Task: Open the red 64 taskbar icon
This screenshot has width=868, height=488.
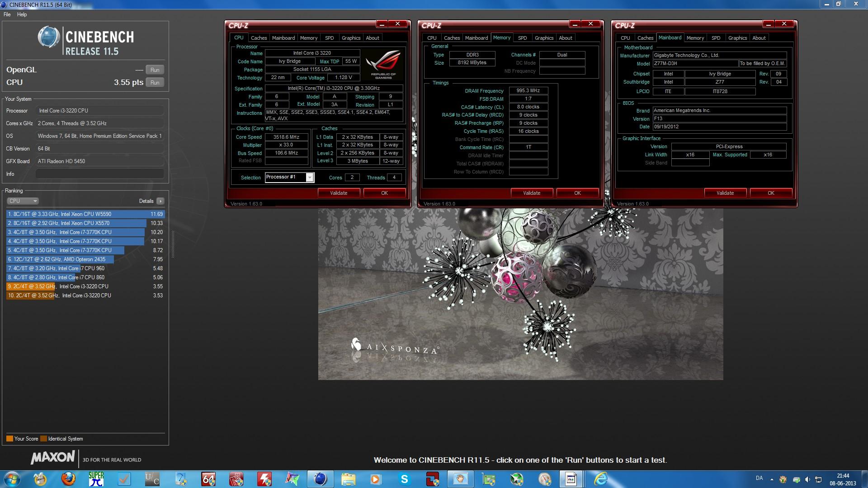Action: coord(208,479)
